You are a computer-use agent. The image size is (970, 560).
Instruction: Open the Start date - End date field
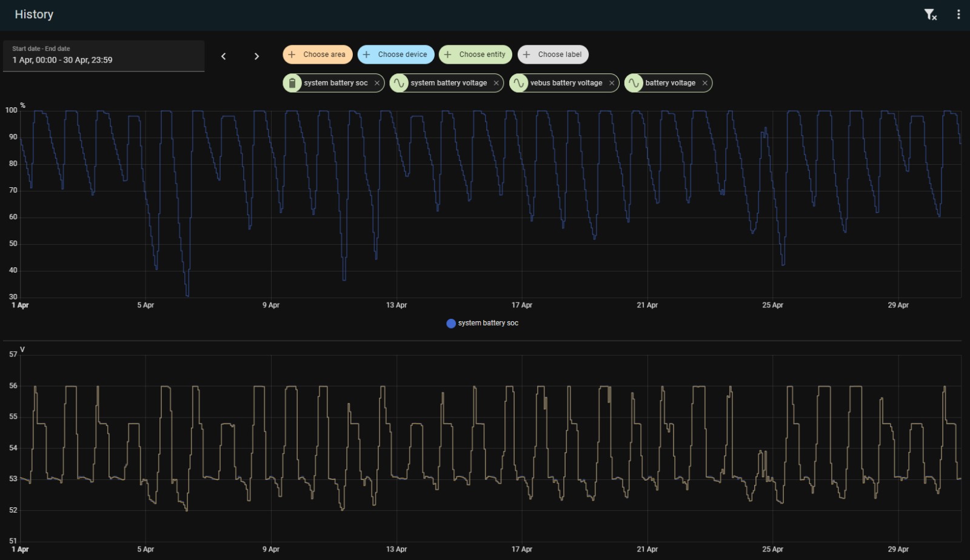(104, 56)
